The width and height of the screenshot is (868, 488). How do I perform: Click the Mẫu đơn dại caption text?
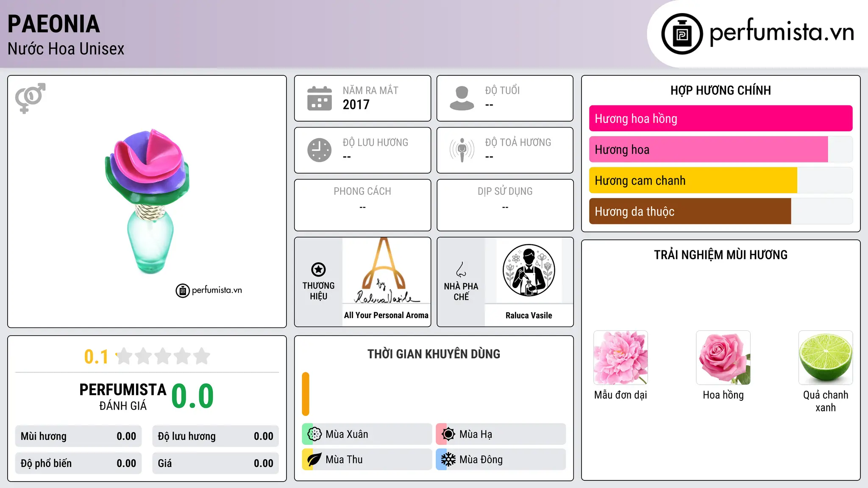pyautogui.click(x=620, y=395)
